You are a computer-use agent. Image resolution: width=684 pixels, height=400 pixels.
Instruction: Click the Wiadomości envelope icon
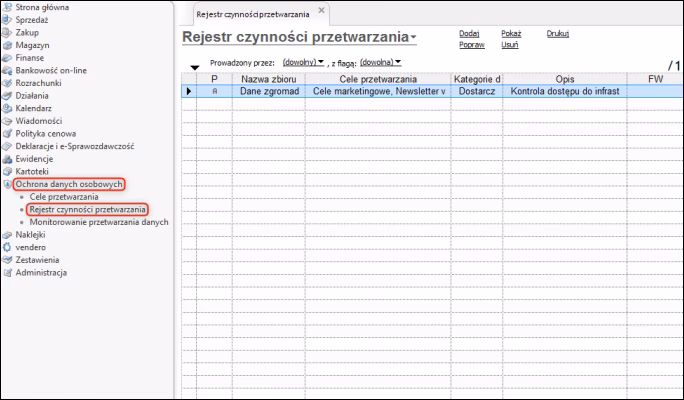[x=7, y=121]
